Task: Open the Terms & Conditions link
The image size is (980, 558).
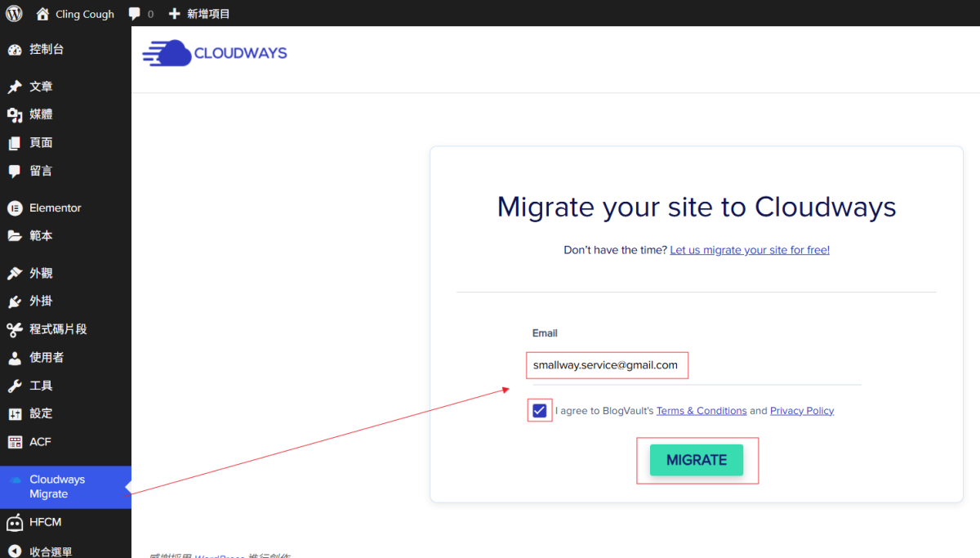Action: pos(701,411)
